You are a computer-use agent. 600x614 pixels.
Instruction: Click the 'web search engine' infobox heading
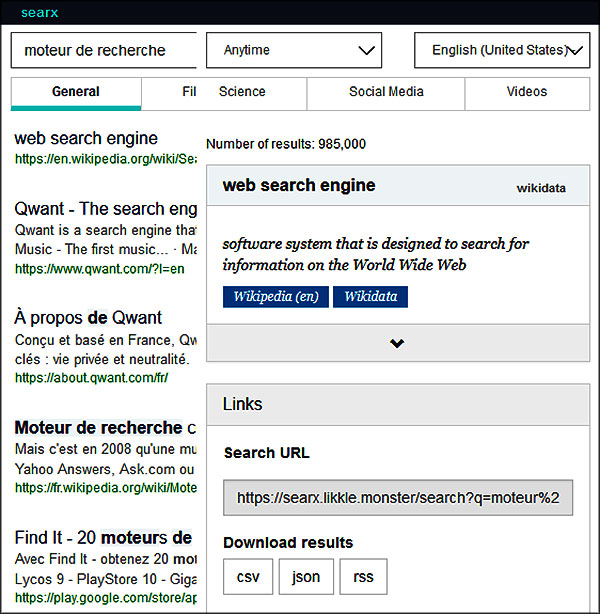(299, 185)
